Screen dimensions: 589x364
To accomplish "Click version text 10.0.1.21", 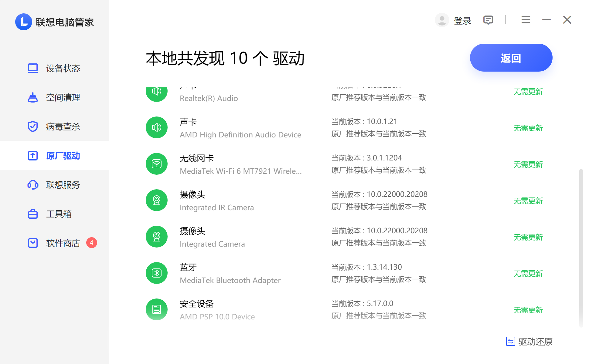I will click(382, 121).
